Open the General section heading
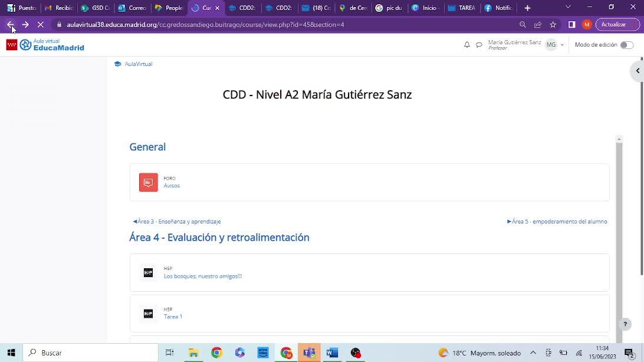 pos(147,147)
